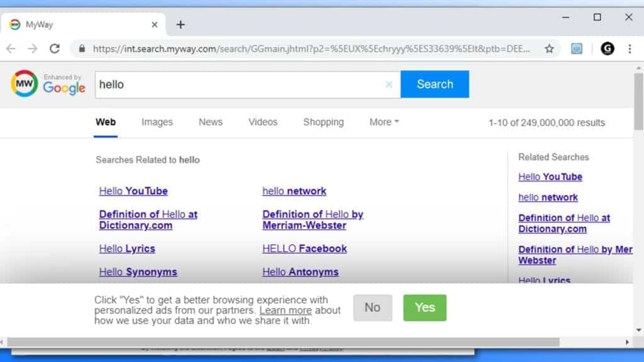This screenshot has width=644, height=362.
Task: Open Chrome three-dot menu
Action: pyautogui.click(x=630, y=49)
